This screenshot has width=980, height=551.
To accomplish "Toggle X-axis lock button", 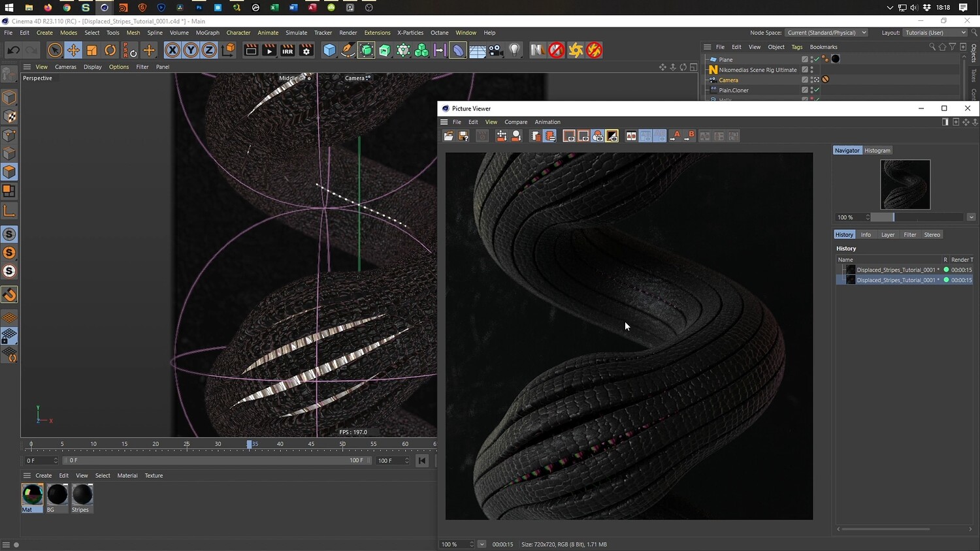I will [172, 50].
